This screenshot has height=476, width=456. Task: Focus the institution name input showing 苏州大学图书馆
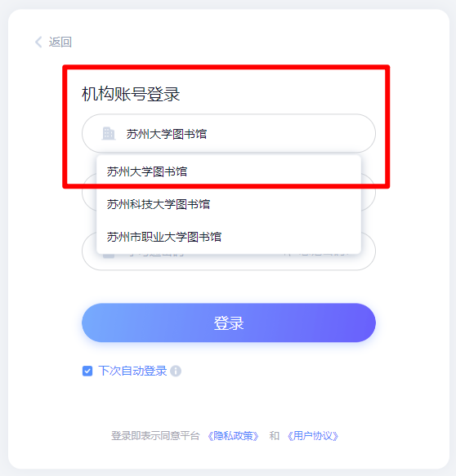pos(229,134)
